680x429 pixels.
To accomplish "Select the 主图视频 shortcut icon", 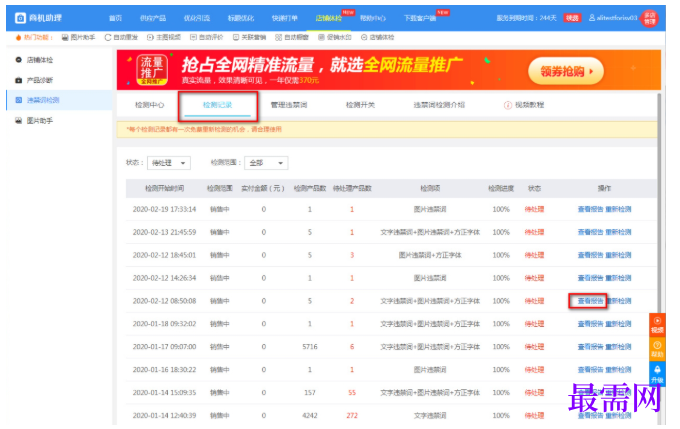I will coord(150,37).
